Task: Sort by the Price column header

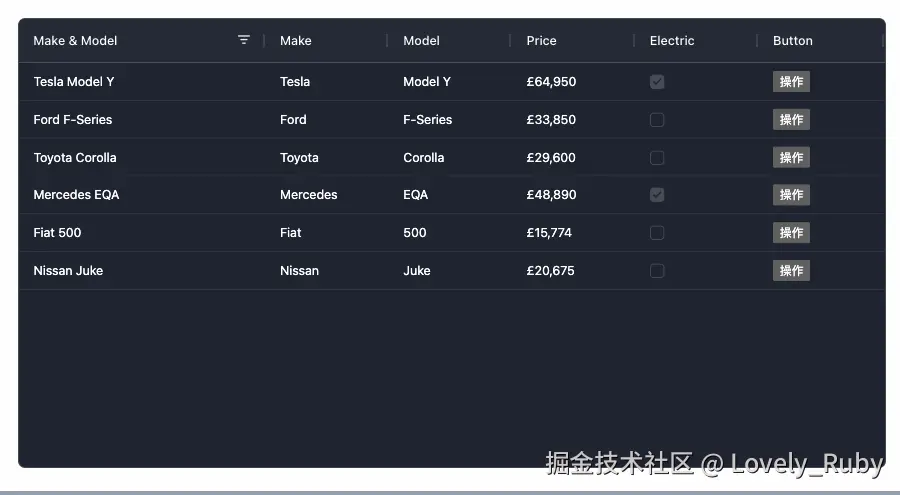Action: pyautogui.click(x=541, y=41)
